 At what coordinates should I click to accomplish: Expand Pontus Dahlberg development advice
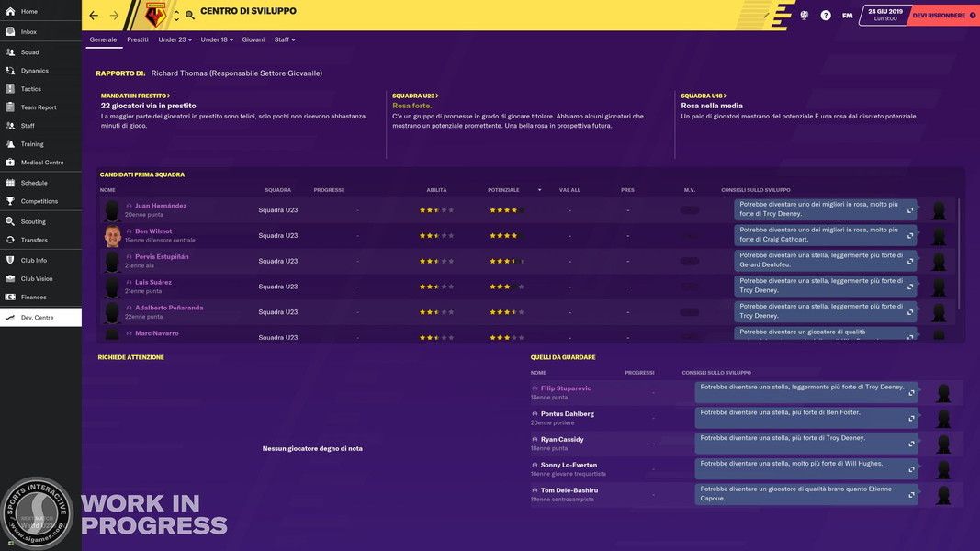click(x=912, y=419)
